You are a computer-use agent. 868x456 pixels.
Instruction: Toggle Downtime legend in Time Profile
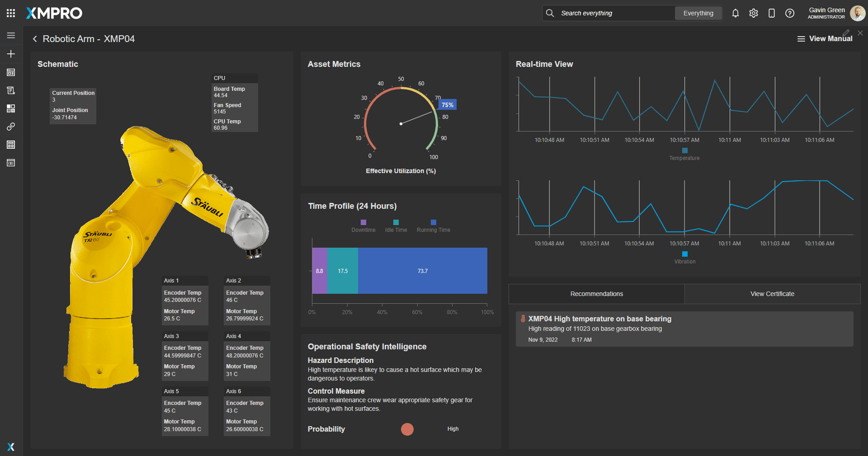click(x=363, y=226)
